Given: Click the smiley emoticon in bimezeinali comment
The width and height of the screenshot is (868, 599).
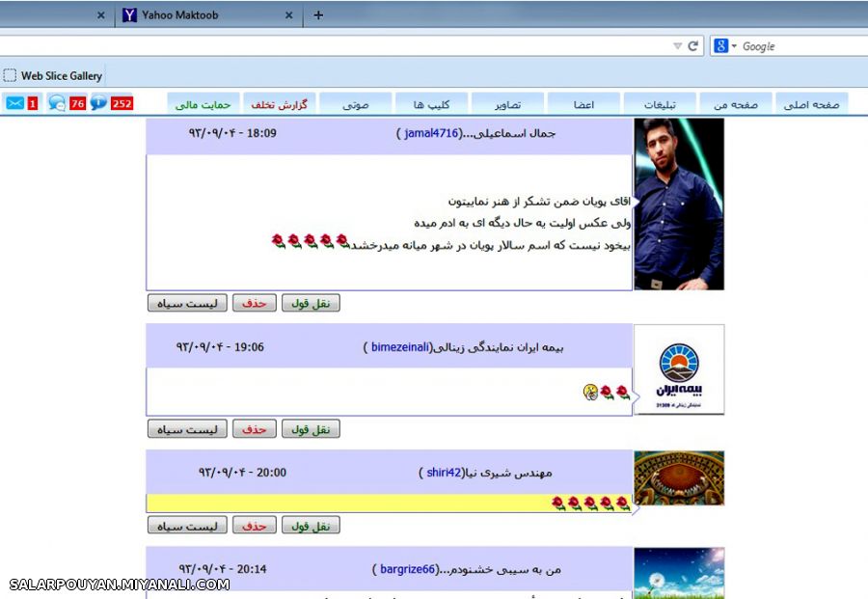Looking at the screenshot, I should pos(590,392).
